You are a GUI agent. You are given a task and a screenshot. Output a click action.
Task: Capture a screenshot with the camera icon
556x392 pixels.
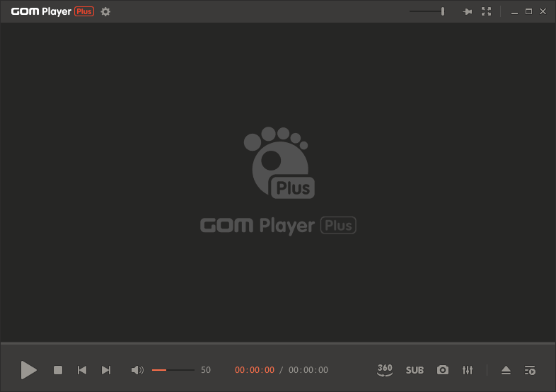(x=443, y=370)
